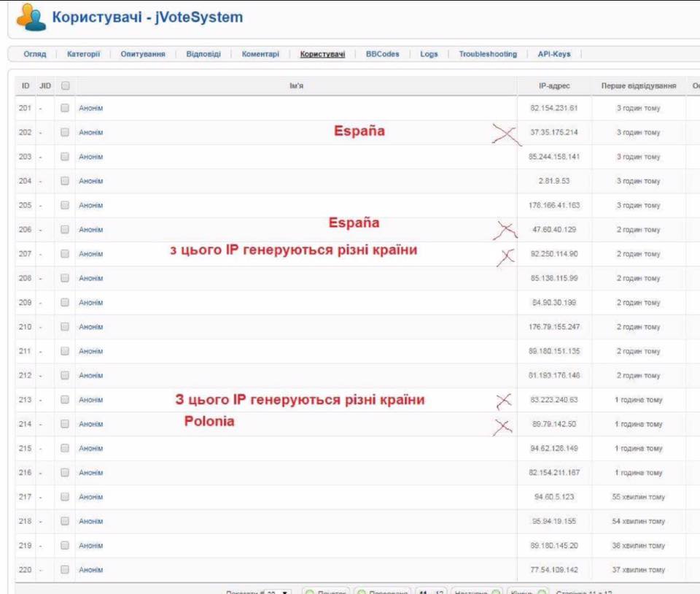
Task: Open the Troubleshooting tab
Action: pyautogui.click(x=488, y=54)
